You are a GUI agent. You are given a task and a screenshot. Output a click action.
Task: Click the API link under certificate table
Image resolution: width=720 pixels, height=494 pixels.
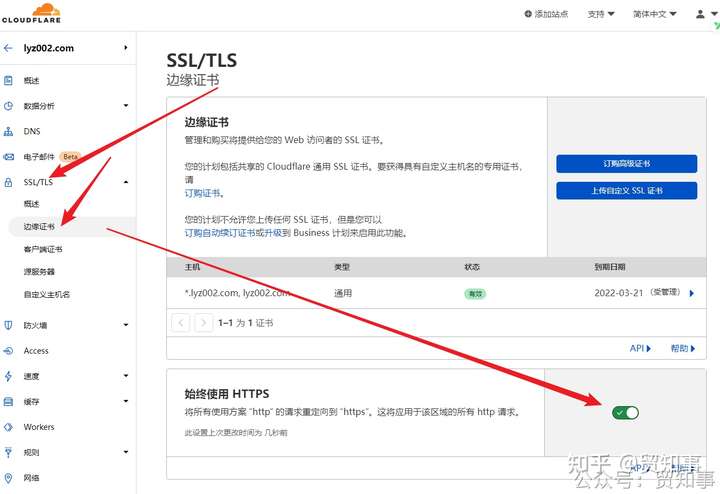[640, 348]
